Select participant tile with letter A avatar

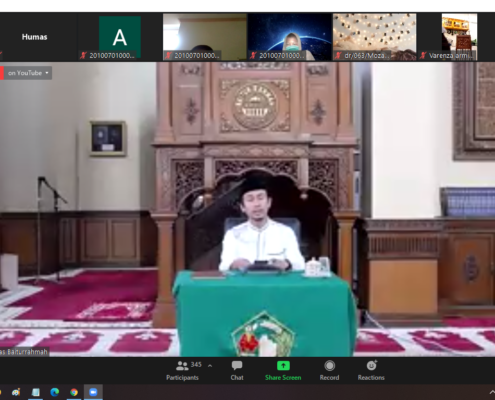[x=120, y=37]
